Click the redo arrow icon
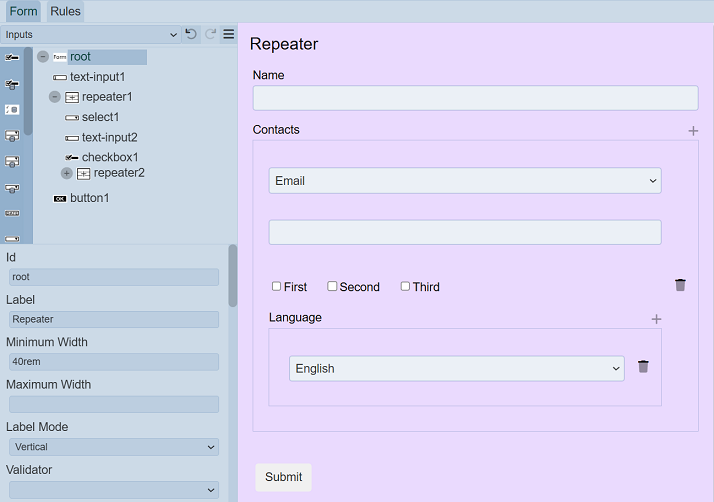 pos(210,34)
